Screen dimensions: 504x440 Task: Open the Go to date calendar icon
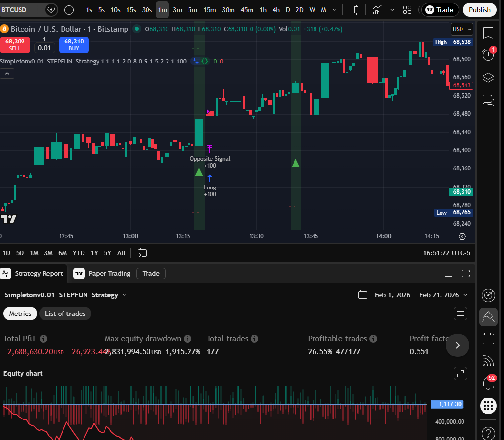click(x=142, y=253)
